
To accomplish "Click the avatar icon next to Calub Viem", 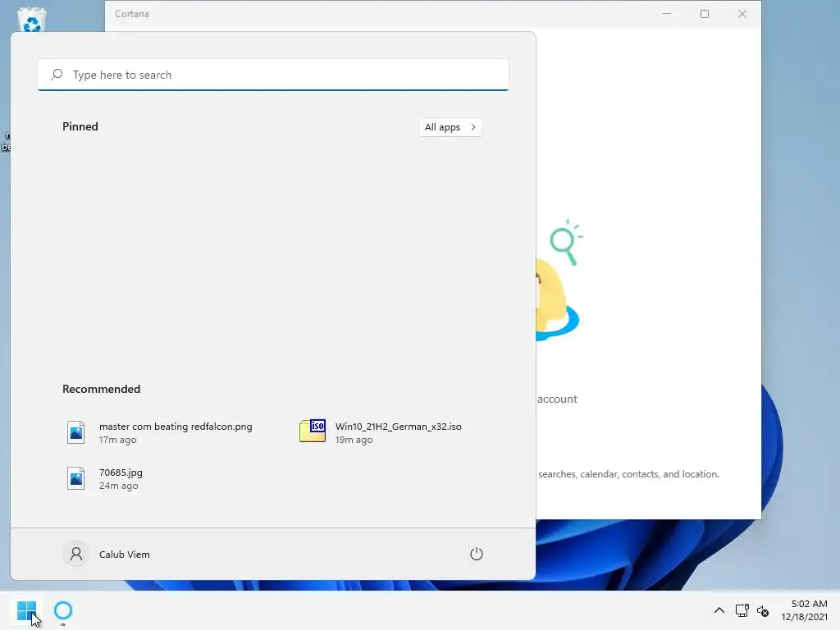I will 76,554.
